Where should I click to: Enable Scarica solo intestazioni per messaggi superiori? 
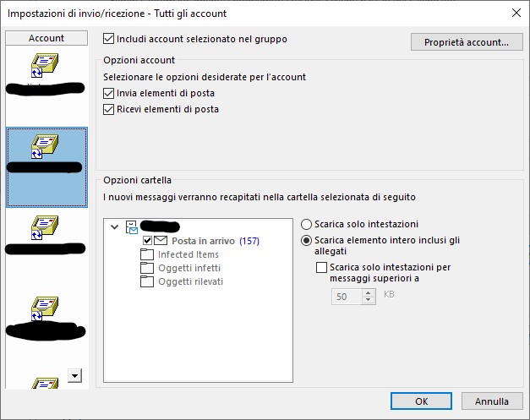[x=321, y=267]
